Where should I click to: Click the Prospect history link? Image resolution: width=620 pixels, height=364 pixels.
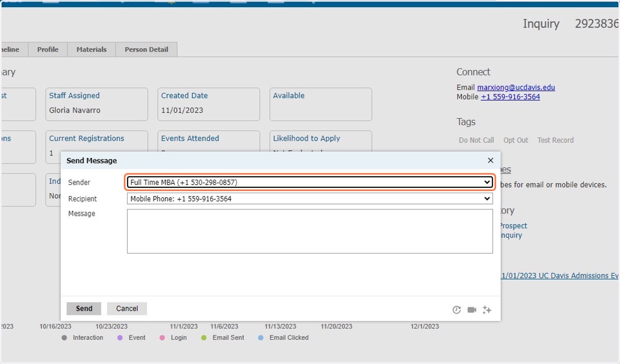[513, 226]
